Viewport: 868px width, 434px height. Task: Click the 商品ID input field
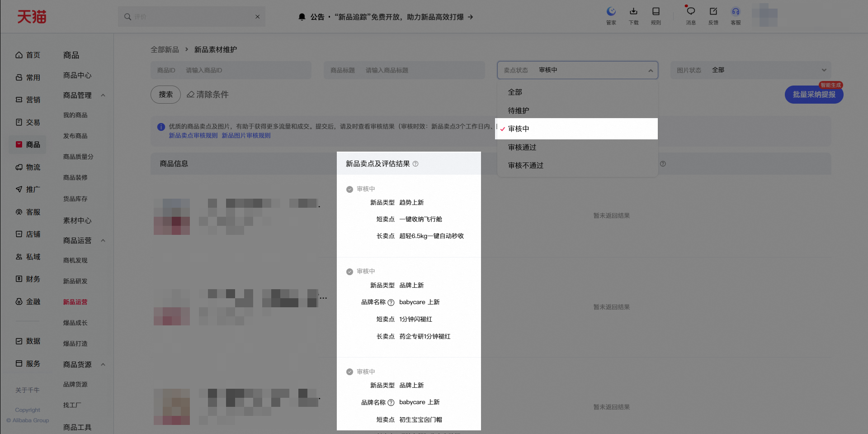(231, 70)
